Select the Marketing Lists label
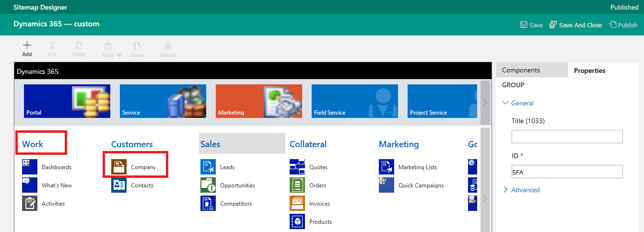644x232 pixels. (x=418, y=167)
